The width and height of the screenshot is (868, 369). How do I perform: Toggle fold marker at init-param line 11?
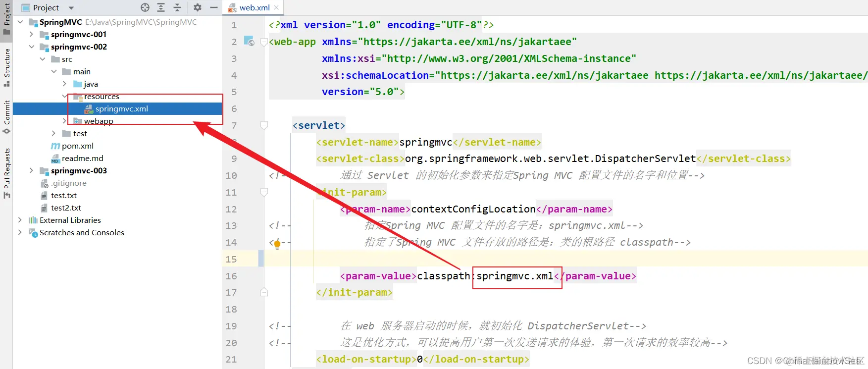pos(264,192)
